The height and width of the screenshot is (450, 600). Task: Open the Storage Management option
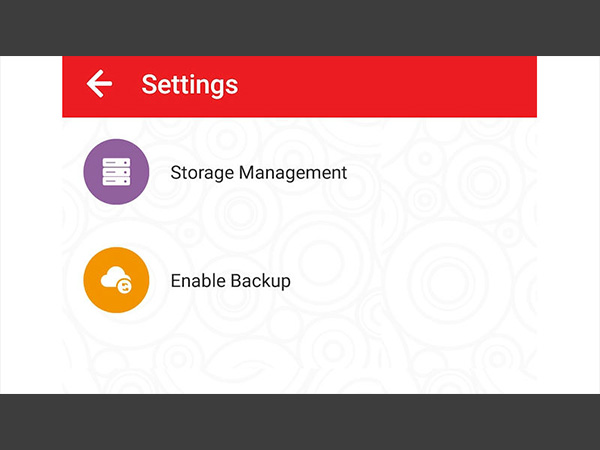coord(258,172)
